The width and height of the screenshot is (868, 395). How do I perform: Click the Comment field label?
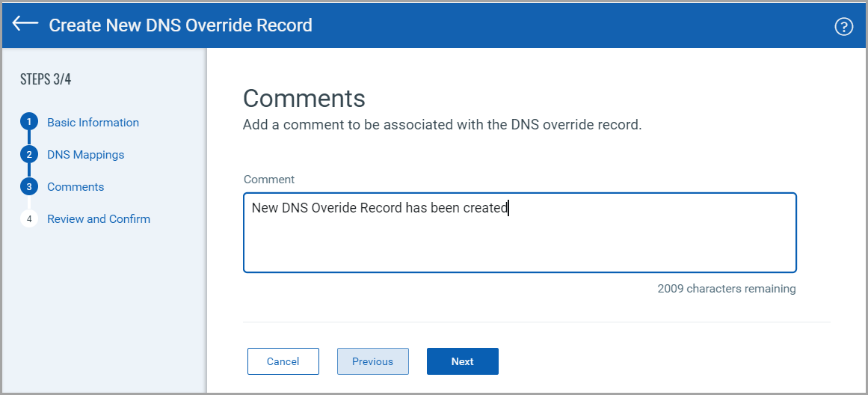[x=269, y=180]
